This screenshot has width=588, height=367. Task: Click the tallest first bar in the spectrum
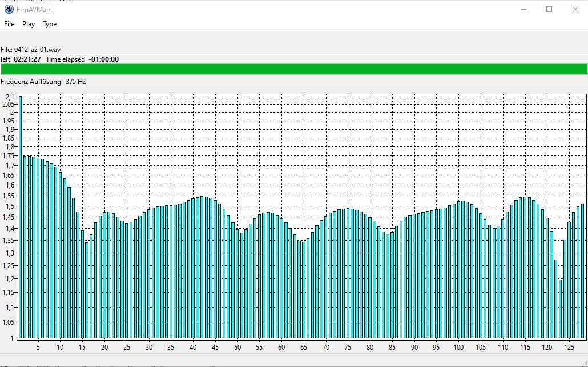(20, 217)
